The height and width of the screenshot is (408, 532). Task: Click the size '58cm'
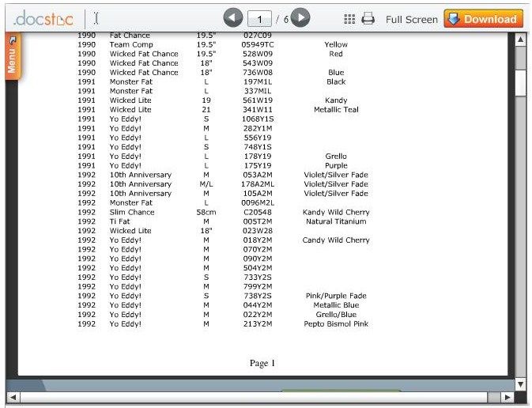[206, 212]
